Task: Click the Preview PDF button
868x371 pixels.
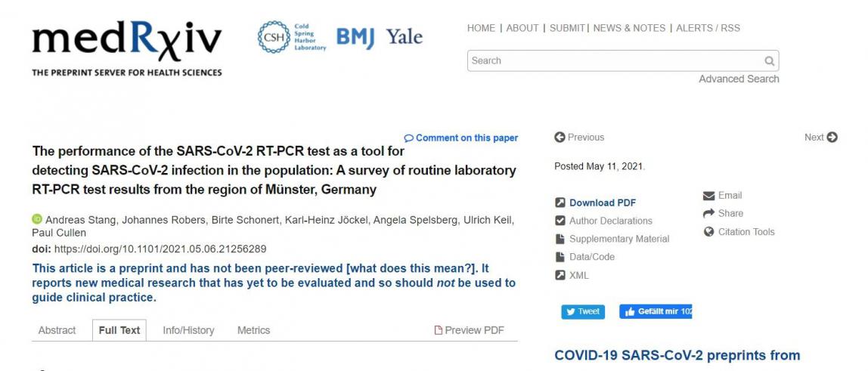Action: (469, 330)
